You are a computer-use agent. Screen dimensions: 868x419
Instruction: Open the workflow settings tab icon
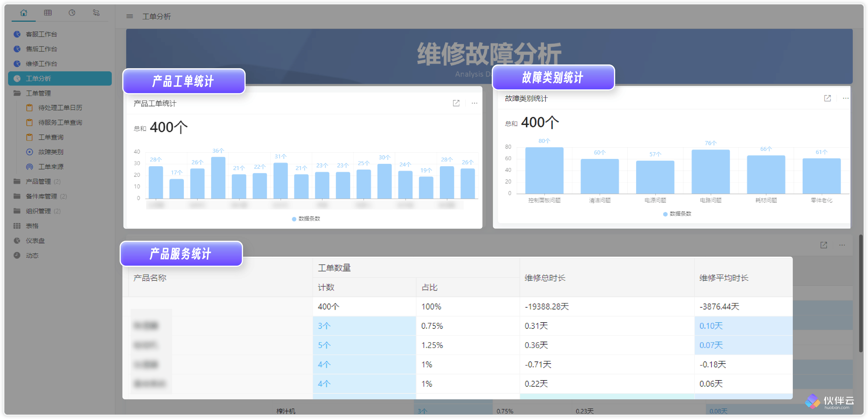96,13
